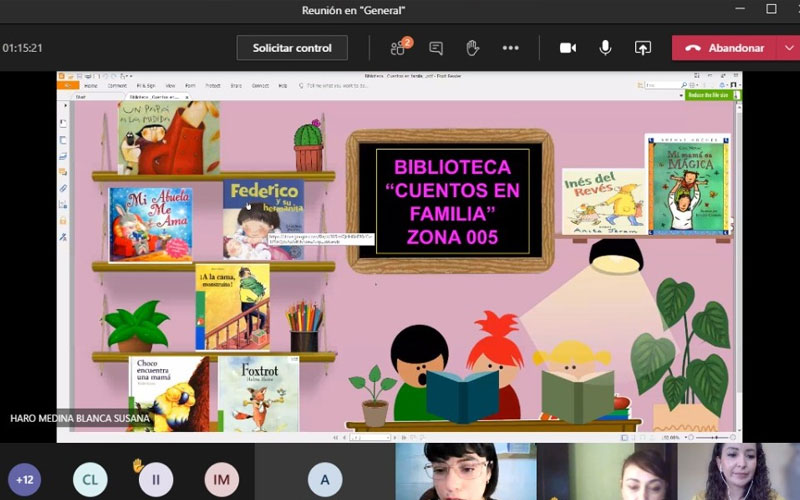Open the share content tray
The width and height of the screenshot is (800, 500).
point(643,48)
